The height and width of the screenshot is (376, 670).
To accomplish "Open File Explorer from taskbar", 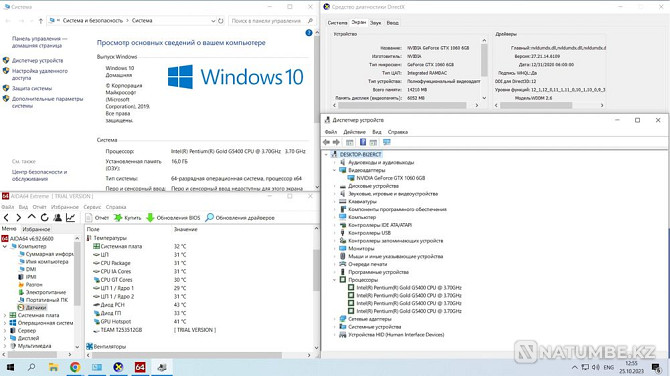I will click(53, 367).
